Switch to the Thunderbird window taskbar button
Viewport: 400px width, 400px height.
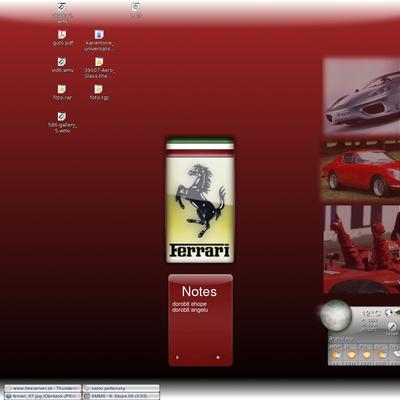43,388
